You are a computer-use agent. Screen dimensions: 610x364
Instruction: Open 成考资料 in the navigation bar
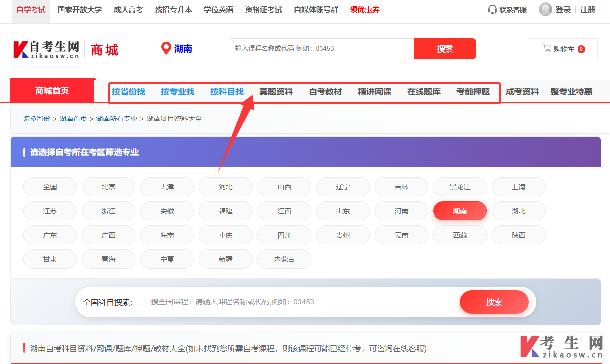(x=522, y=91)
